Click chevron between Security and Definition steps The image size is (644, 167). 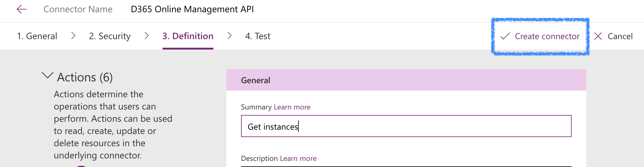coord(147,36)
